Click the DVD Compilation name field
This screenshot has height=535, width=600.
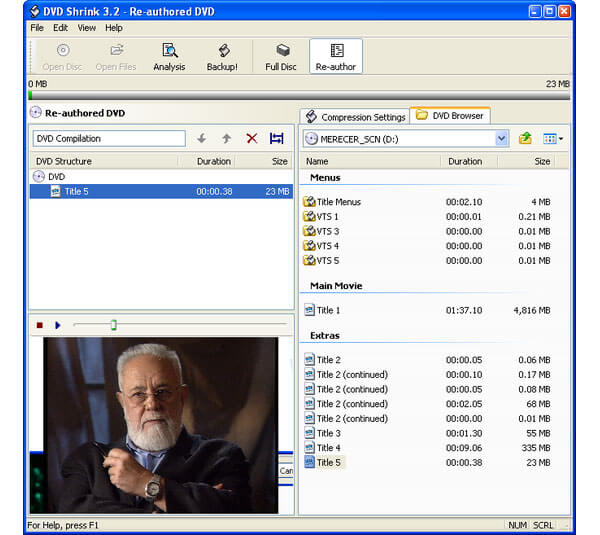click(109, 139)
